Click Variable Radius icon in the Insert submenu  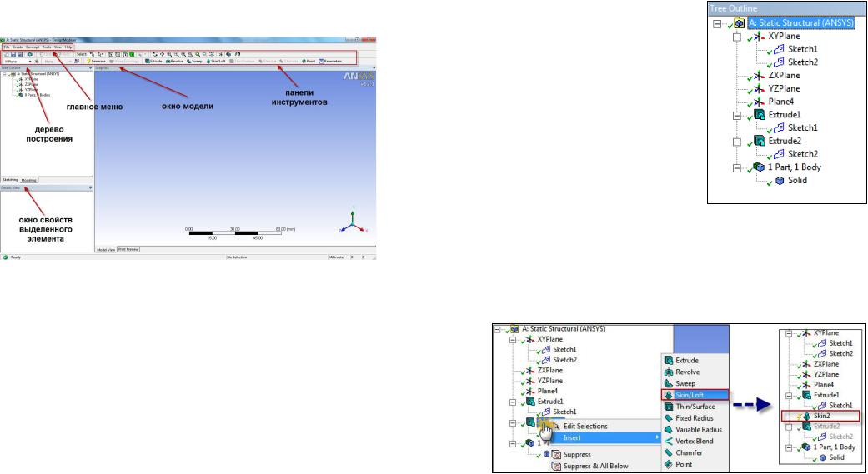coord(668,429)
